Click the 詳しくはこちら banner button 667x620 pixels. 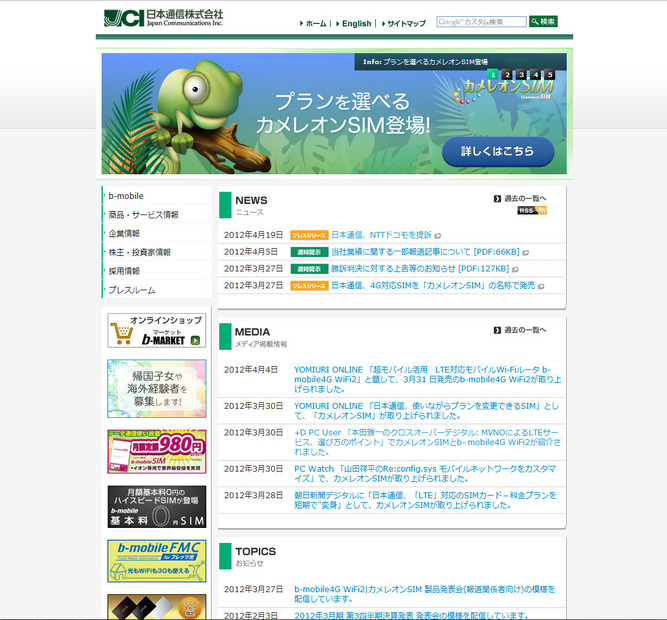tap(498, 151)
